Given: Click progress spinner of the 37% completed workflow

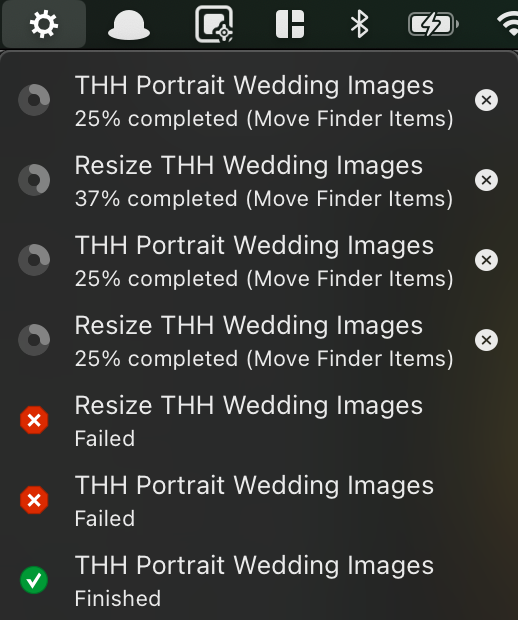Looking at the screenshot, I should pos(34,180).
